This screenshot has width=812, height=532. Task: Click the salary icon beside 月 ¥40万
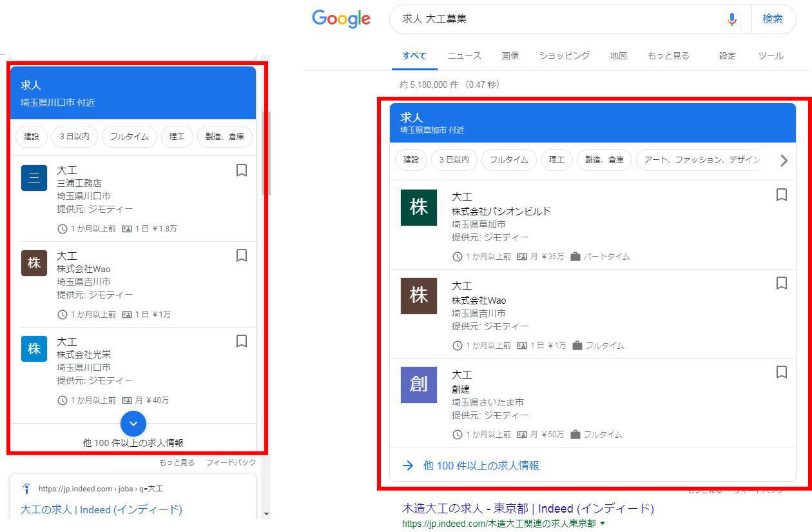tap(127, 400)
